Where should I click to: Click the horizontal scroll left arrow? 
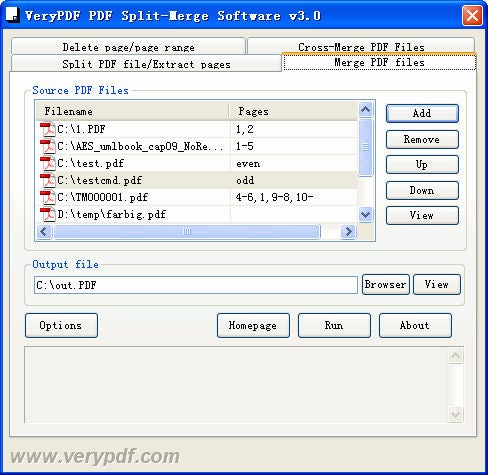pos(44,231)
